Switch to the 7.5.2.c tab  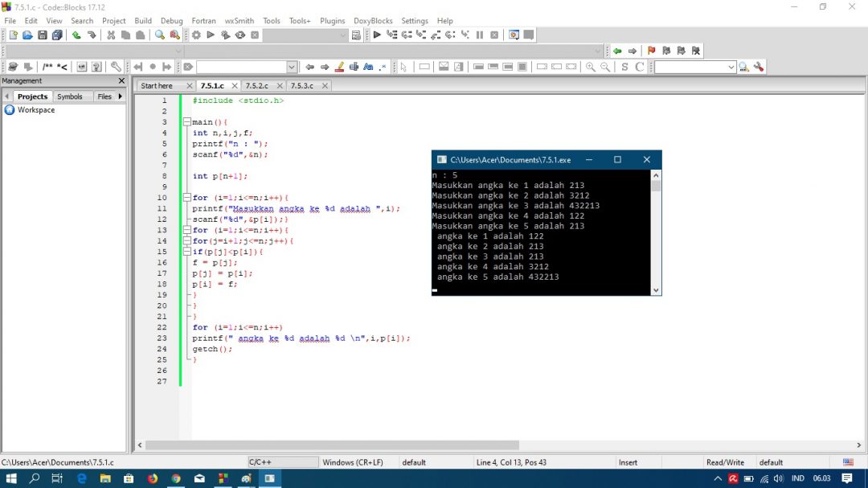click(x=257, y=86)
